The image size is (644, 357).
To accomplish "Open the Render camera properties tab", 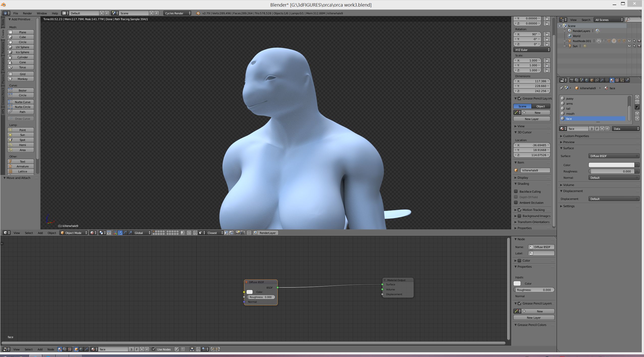I will pos(572,80).
